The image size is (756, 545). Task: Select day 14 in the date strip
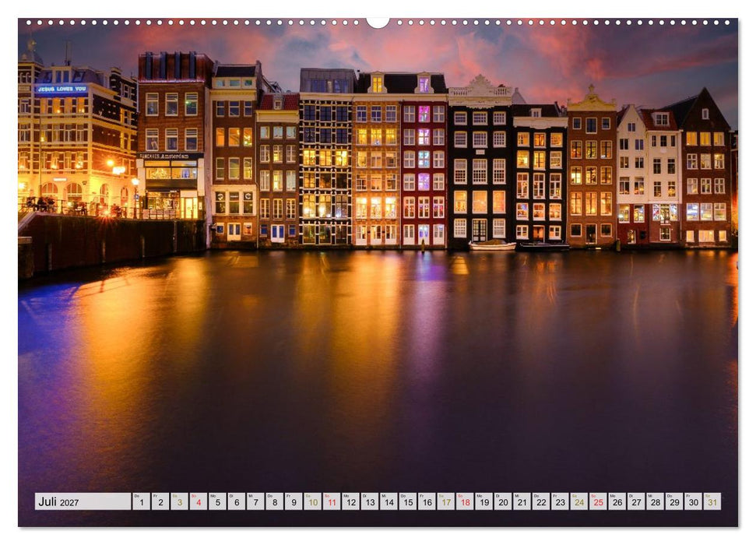coord(389,501)
